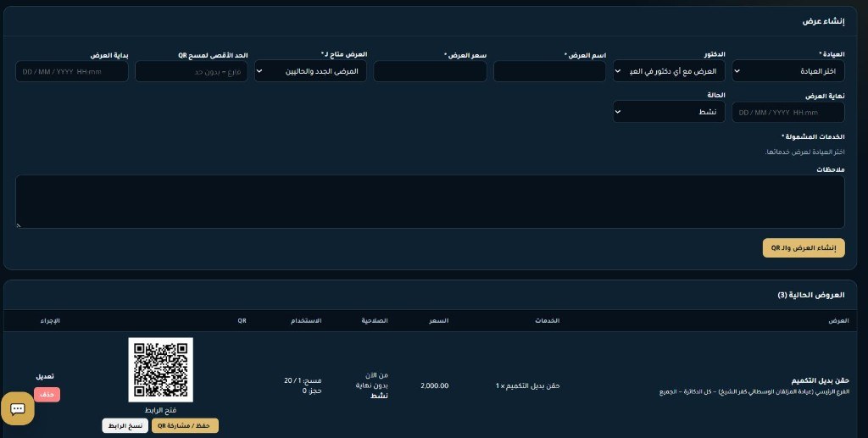
Task: Select the offer name حقن بديل التكميم
Action: [820, 380]
